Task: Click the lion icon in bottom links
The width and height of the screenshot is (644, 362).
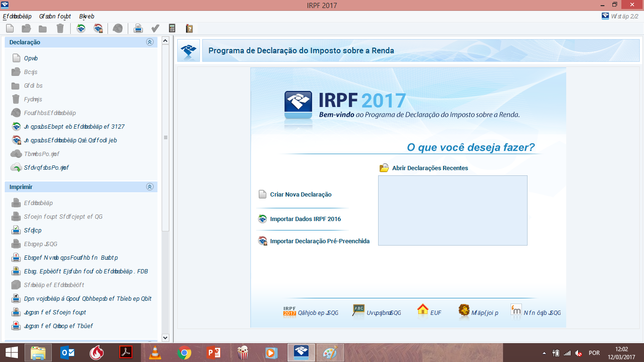Action: (x=464, y=310)
